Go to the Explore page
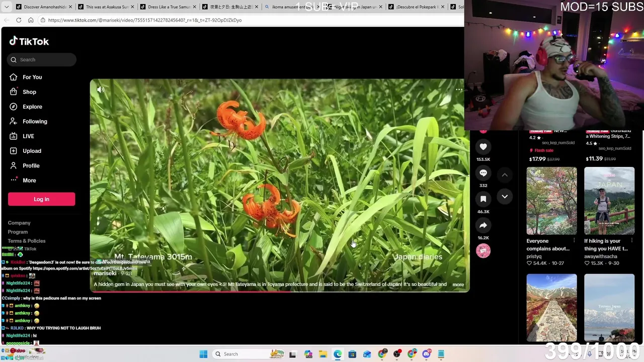 (x=32, y=107)
